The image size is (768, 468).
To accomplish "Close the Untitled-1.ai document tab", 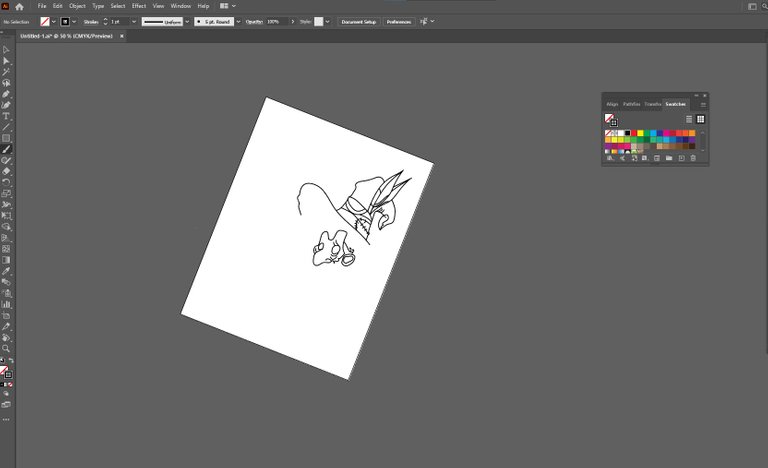I will coord(121,36).
